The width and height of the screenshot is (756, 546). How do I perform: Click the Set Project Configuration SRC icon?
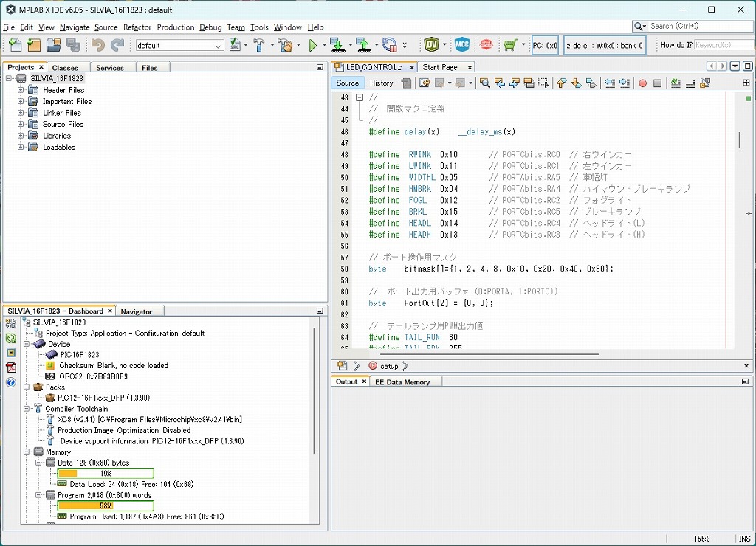pos(235,45)
